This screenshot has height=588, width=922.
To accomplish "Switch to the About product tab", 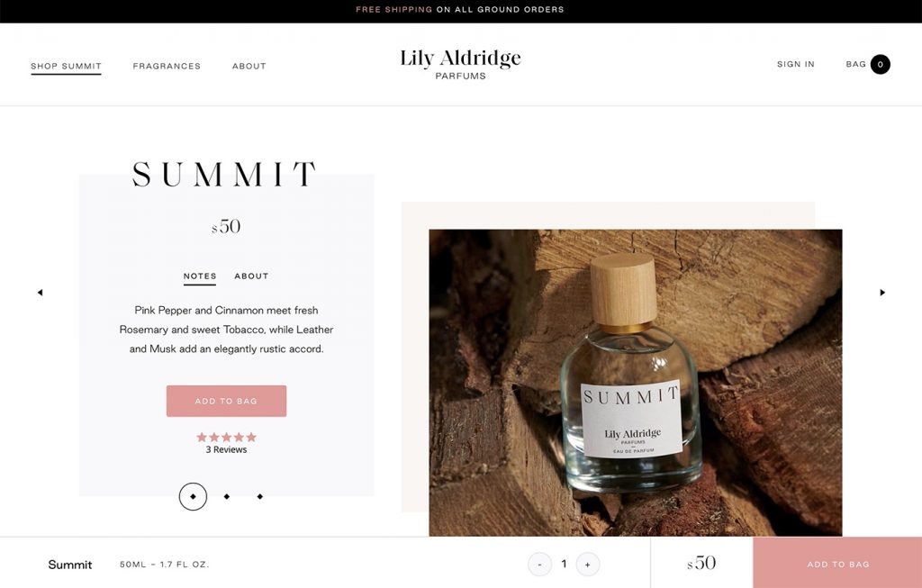I will click(251, 276).
